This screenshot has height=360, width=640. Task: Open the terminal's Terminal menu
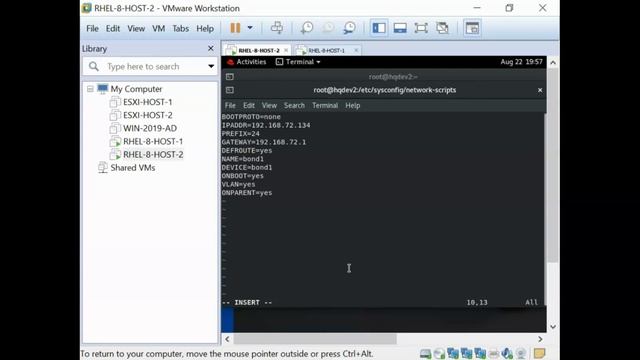325,105
